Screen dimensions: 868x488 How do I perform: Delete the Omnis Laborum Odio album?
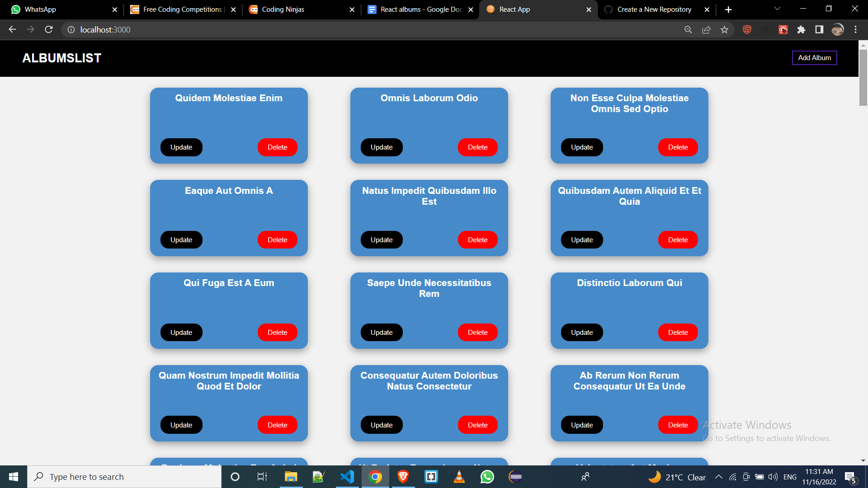[477, 147]
